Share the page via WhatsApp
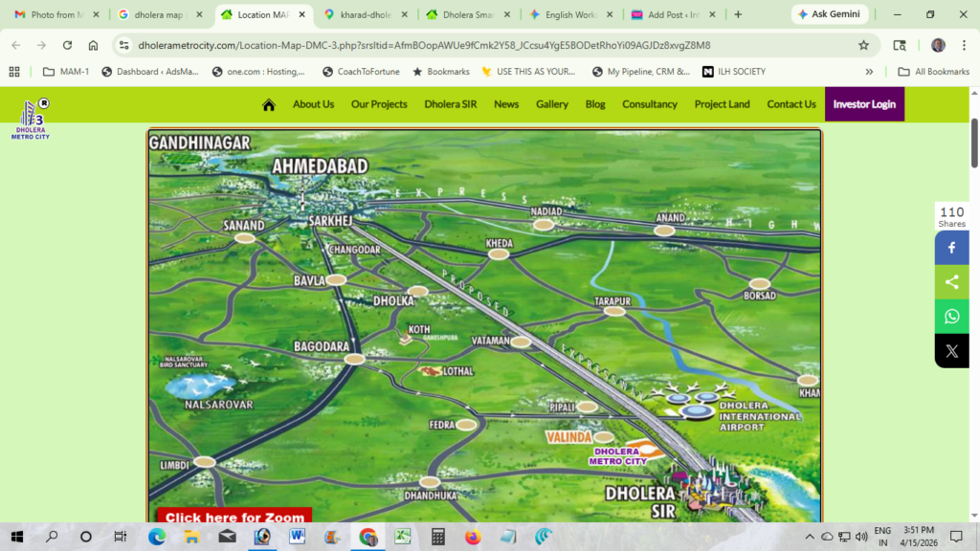Viewport: 980px width, 551px height. (951, 316)
